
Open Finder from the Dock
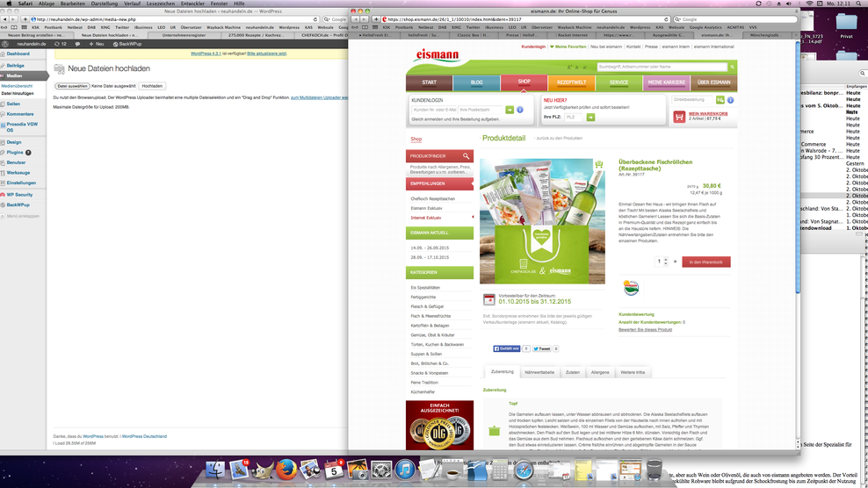(214, 470)
